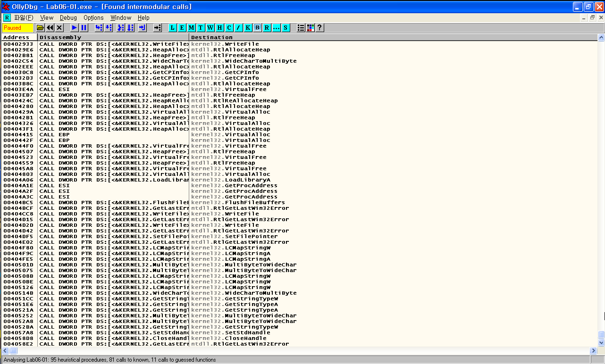Open the 파일(F) menu
Viewport: 605px width, 364px height.
coord(24,18)
